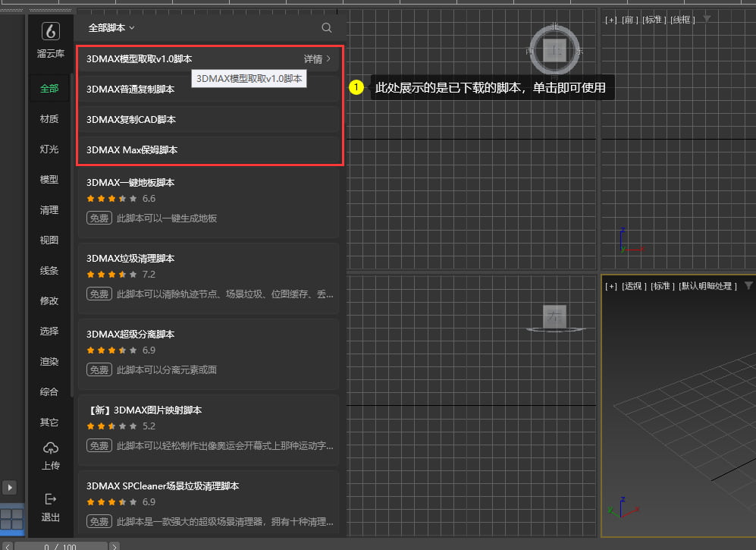Run the 3DMAX普通复制脚本 script
Image resolution: width=756 pixels, height=550 pixels.
tap(209, 90)
